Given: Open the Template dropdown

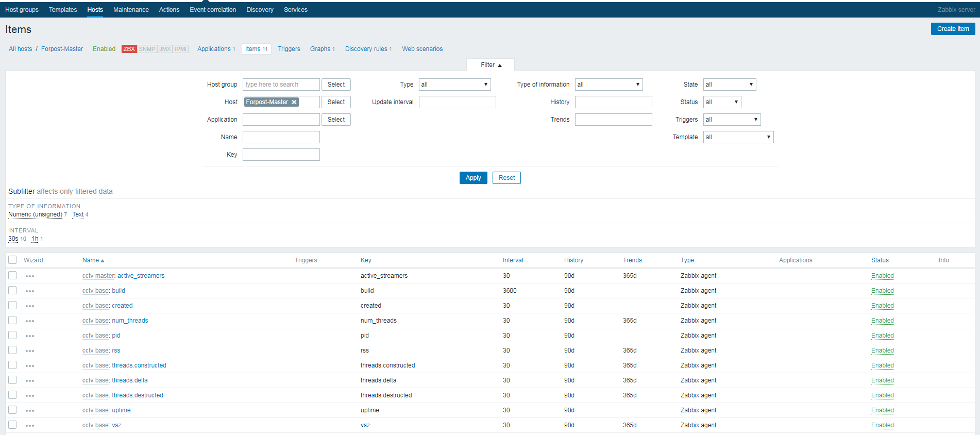Looking at the screenshot, I should 738,137.
